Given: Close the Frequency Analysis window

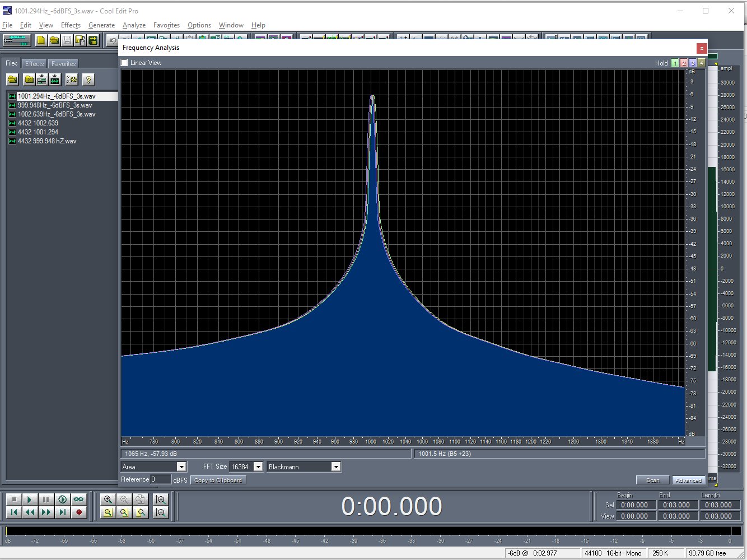Looking at the screenshot, I should click(701, 48).
